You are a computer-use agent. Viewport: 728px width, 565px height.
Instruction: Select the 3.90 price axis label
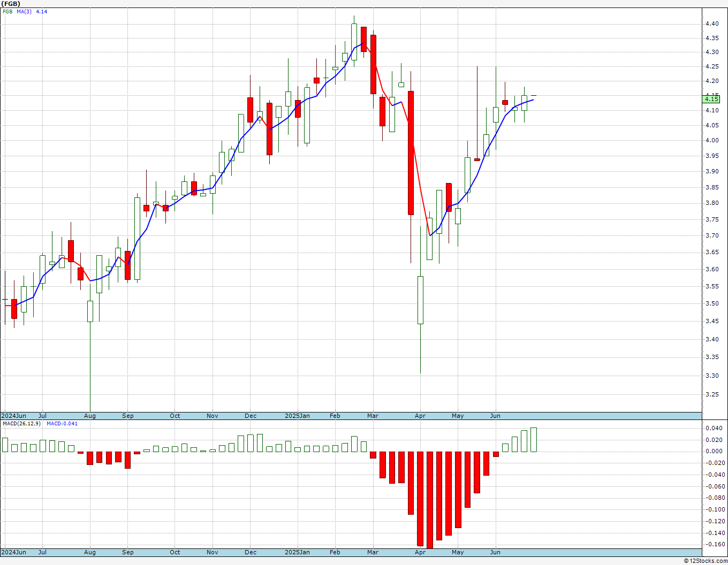(x=712, y=171)
